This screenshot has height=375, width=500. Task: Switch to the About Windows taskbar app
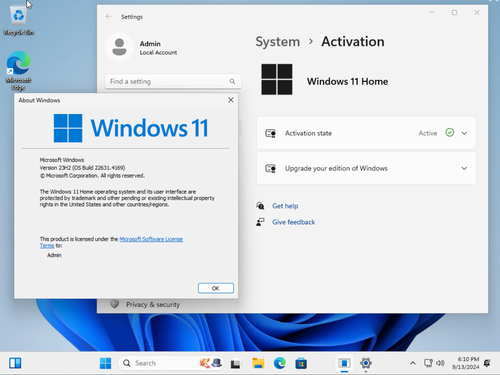click(x=344, y=363)
